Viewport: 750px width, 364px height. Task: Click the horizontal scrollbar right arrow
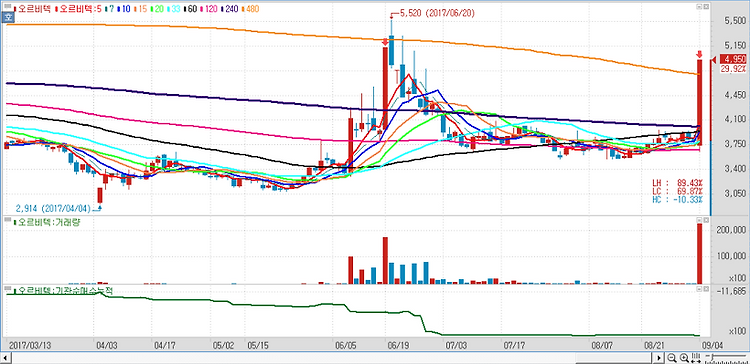[x=658, y=358]
